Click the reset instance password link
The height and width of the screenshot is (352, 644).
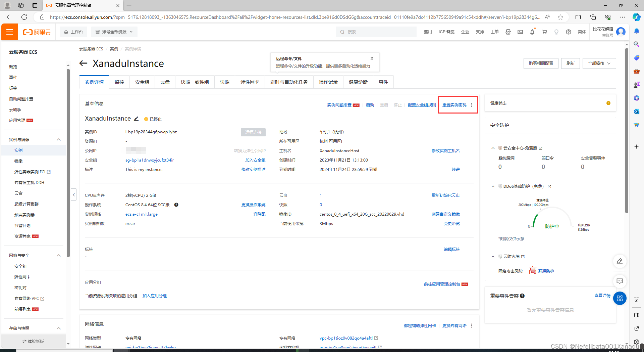pos(454,105)
